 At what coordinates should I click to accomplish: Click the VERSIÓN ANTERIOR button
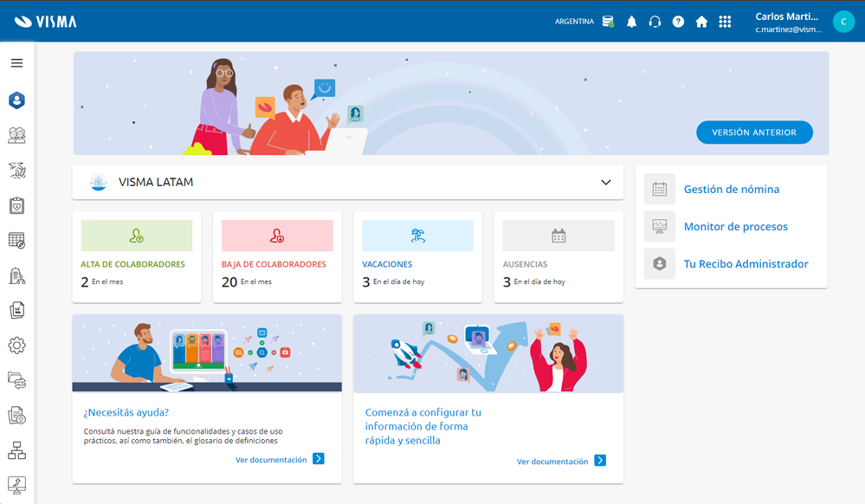(754, 132)
